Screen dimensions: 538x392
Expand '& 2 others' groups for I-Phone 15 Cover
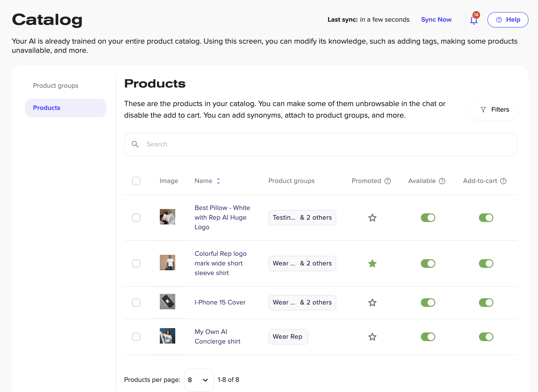point(316,303)
